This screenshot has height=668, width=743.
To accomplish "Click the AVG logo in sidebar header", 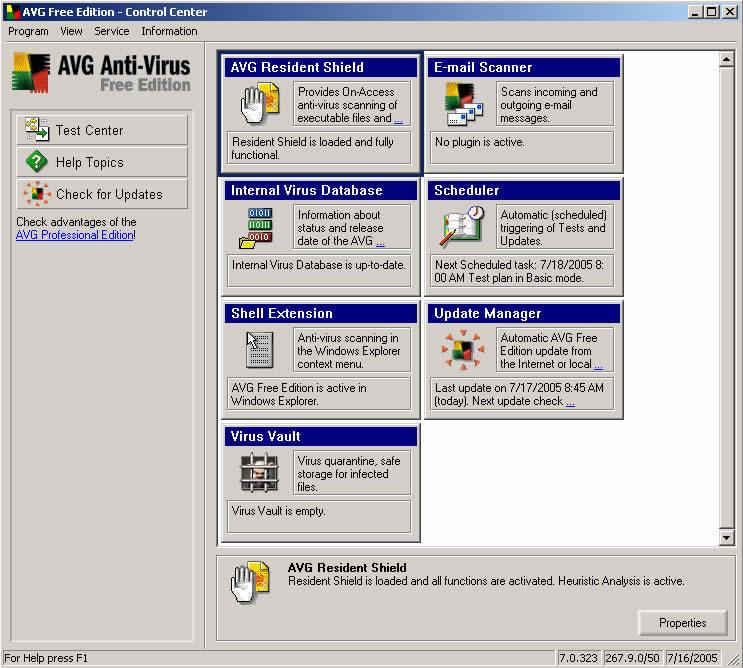I will coord(31,72).
